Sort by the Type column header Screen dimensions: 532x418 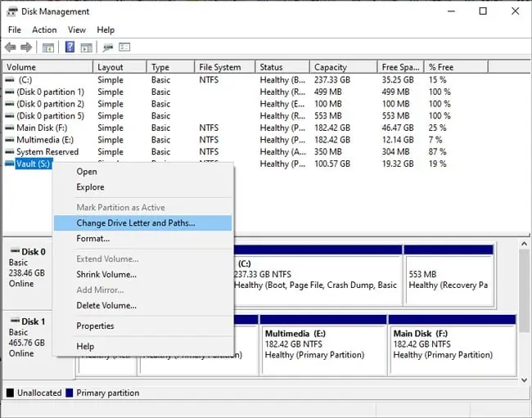coord(171,67)
